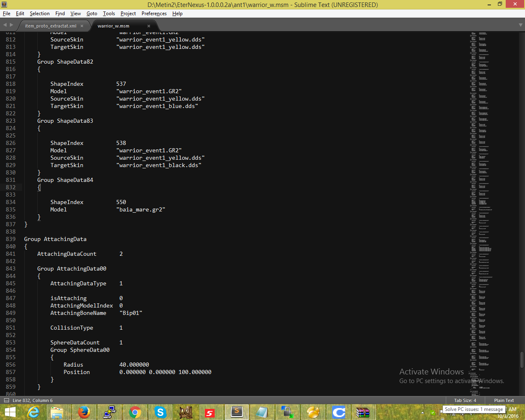The height and width of the screenshot is (420, 525).
Task: Close the warrior_w.msm tab
Action: point(149,26)
